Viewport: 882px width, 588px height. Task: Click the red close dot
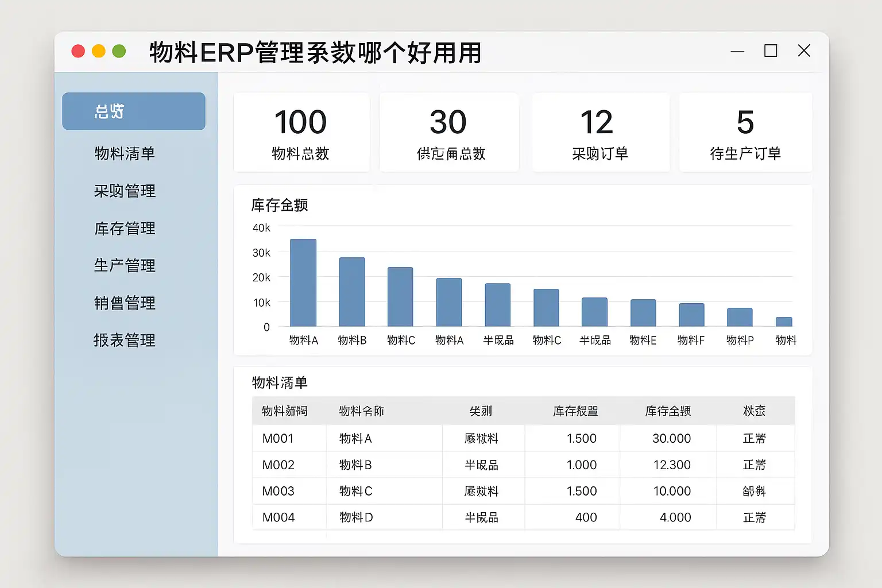[x=78, y=51]
